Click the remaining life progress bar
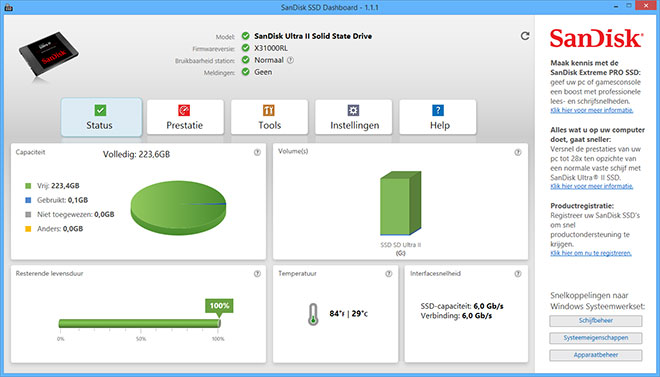The width and height of the screenshot is (660, 377). click(139, 324)
